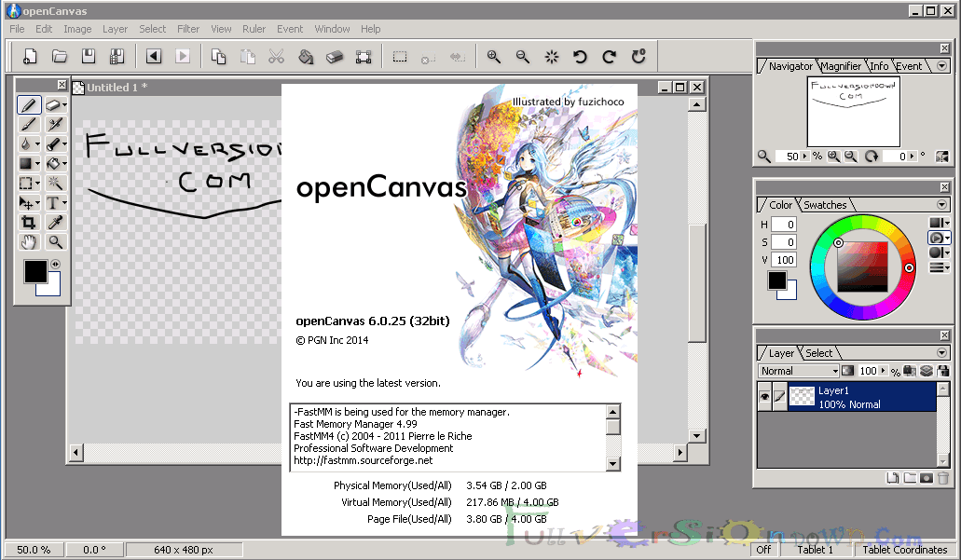Open the Filter menu
This screenshot has width=961, height=560.
[x=187, y=29]
